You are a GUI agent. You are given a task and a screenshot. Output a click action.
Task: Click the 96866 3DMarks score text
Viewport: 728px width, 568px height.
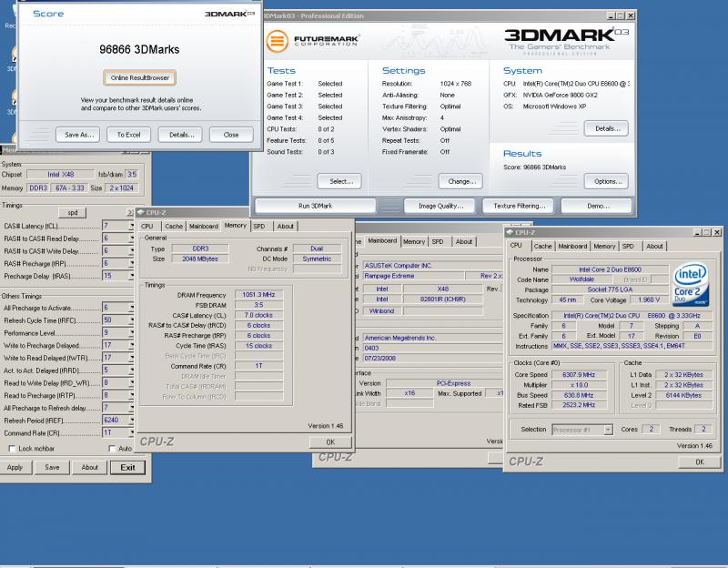tap(139, 49)
